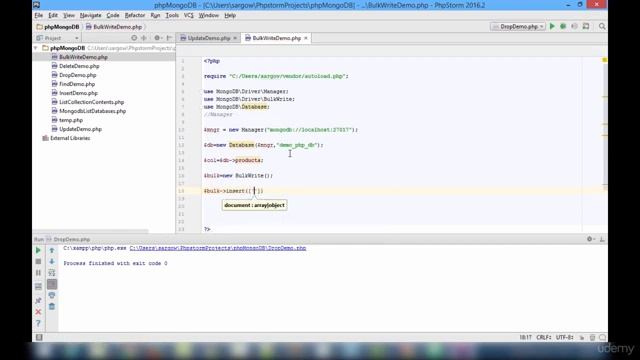The width and height of the screenshot is (640, 360).
Task: Click the inspector hector icon in status bar
Action: point(592,338)
